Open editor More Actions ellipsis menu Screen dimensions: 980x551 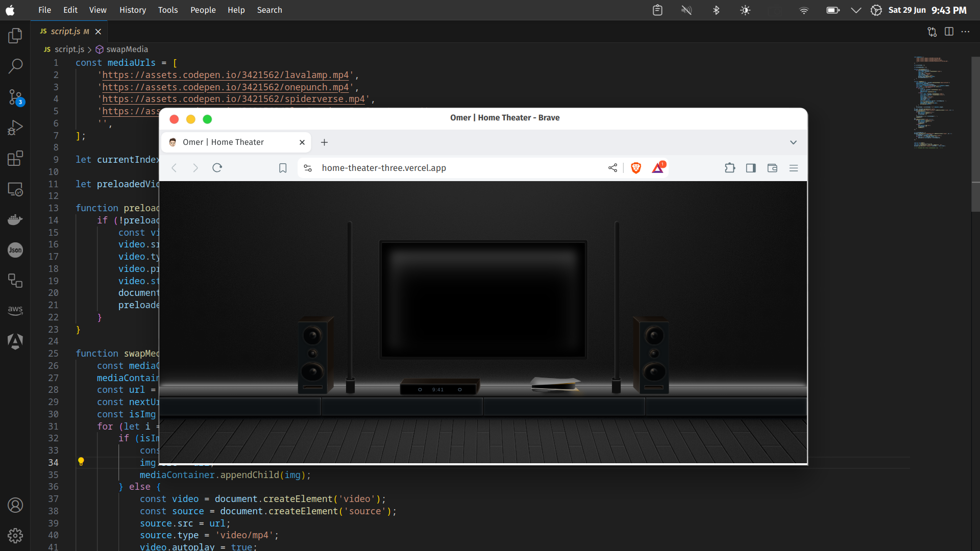pos(965,32)
